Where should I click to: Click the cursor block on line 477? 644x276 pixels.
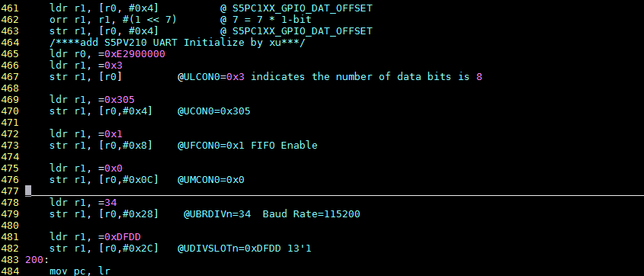[28, 191]
